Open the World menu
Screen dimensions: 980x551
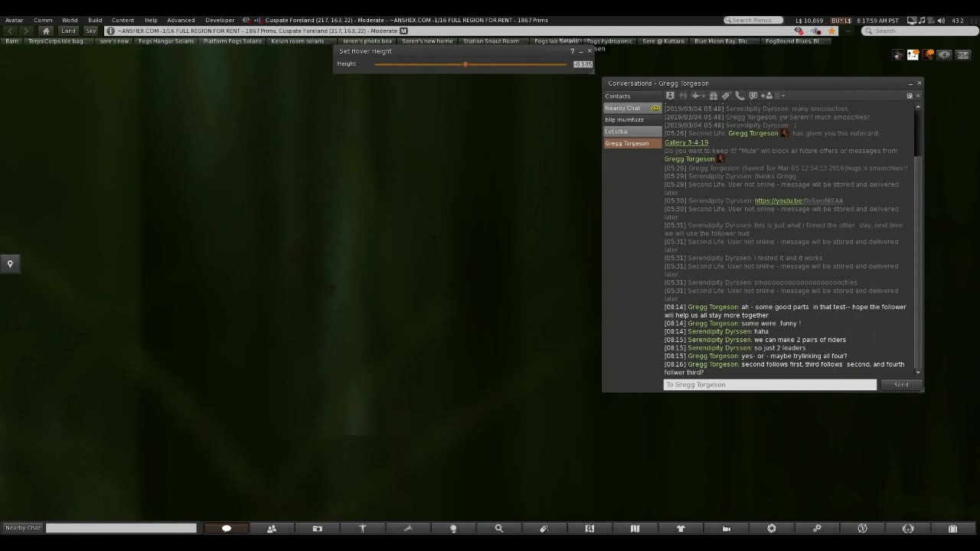70,20
